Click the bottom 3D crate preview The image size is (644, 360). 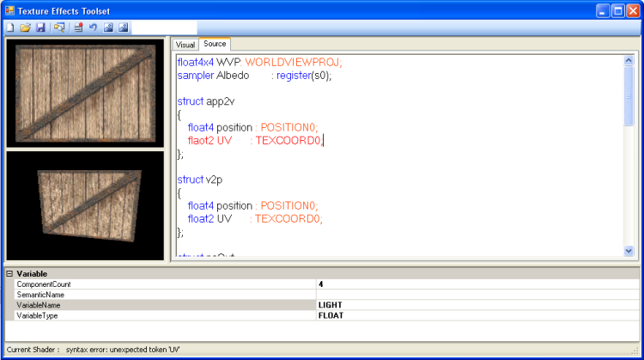tap(84, 206)
